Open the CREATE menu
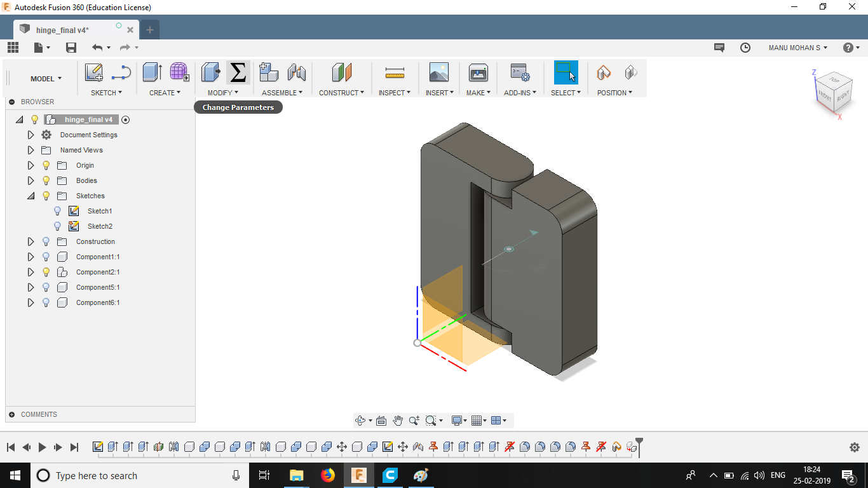This screenshot has width=868, height=488. [x=165, y=93]
